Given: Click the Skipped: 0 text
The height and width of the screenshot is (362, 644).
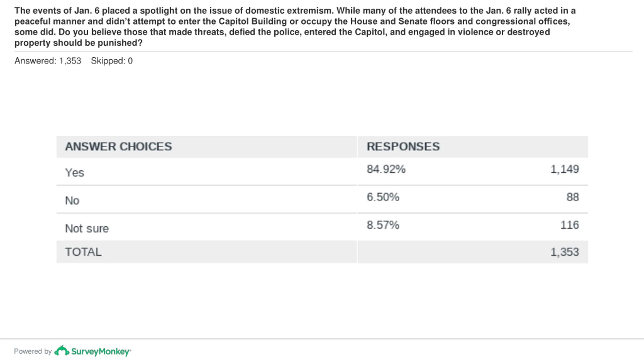Looking at the screenshot, I should point(112,61).
